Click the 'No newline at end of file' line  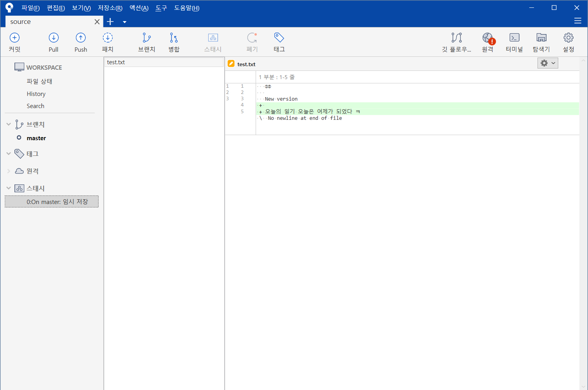click(x=305, y=118)
